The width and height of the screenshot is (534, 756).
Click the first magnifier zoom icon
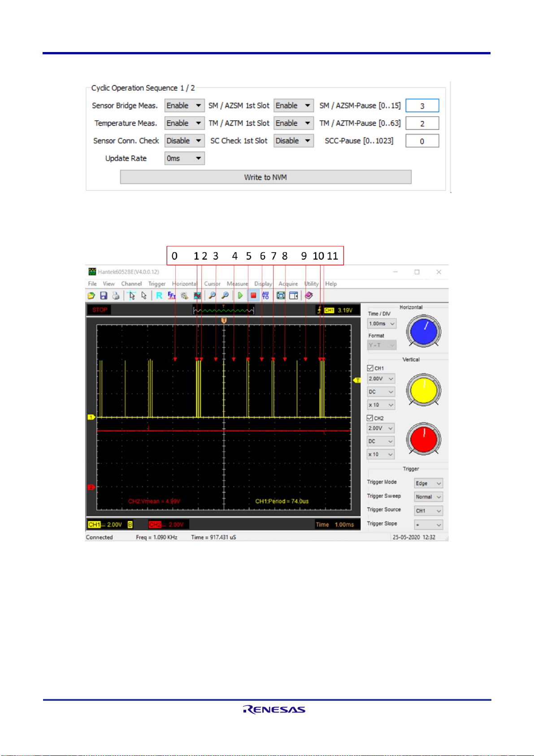pyautogui.click(x=213, y=296)
